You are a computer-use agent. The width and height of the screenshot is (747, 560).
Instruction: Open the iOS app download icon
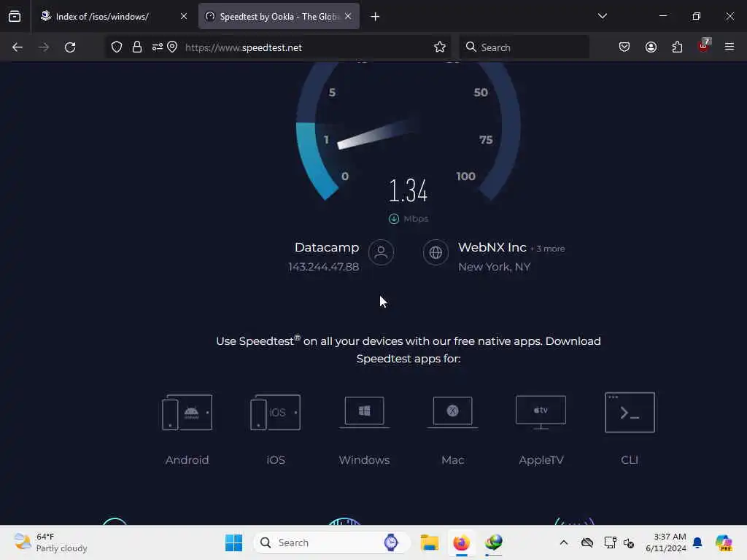point(275,413)
